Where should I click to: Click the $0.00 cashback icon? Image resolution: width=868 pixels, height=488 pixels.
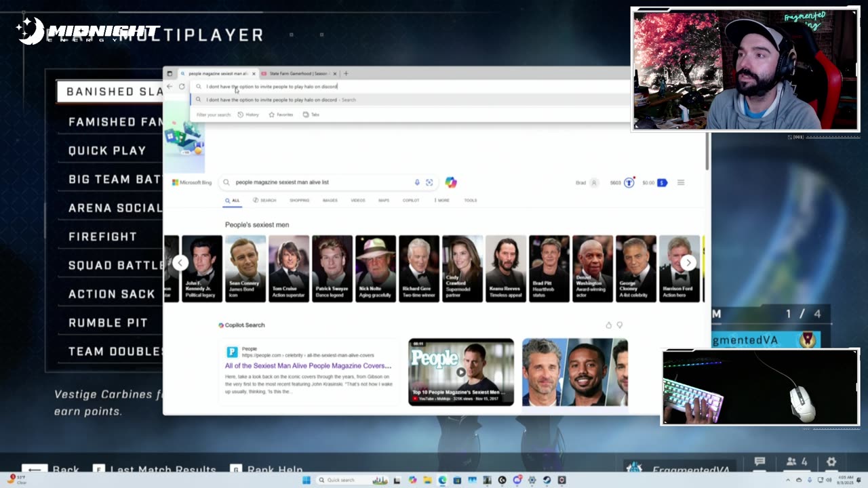(662, 182)
